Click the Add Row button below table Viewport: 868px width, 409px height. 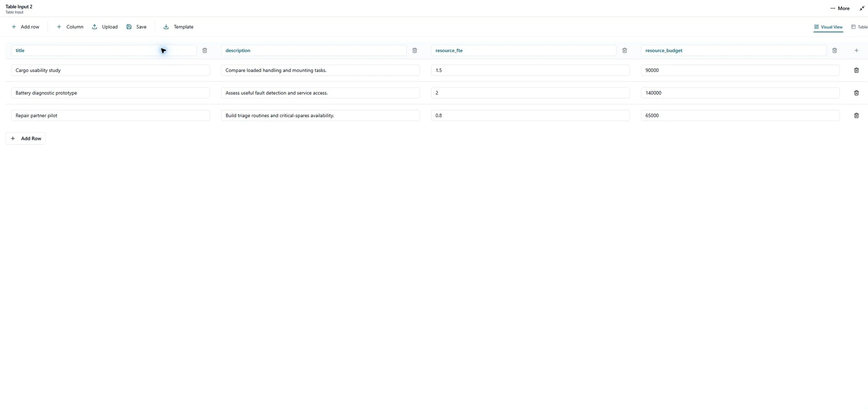click(25, 139)
